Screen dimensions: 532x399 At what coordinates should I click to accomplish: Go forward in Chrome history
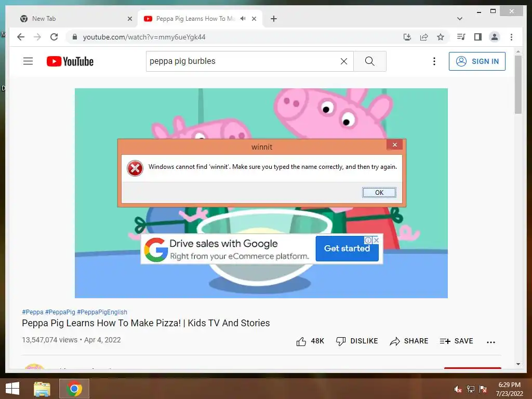coord(37,37)
